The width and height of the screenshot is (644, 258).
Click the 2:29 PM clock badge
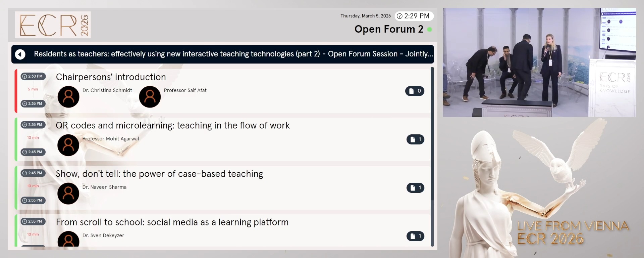(414, 16)
